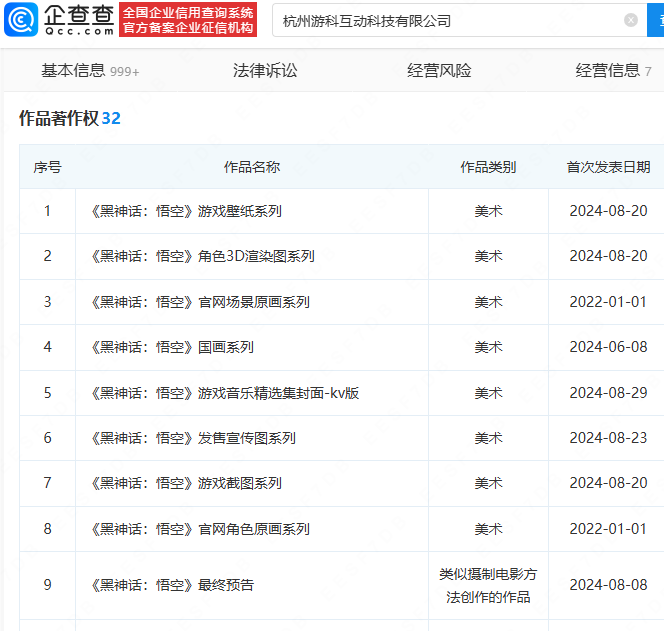Viewport: 664px width, 631px height.
Task: Select 《黑神话：悟空》最终预告 row
Action: [x=342, y=585]
